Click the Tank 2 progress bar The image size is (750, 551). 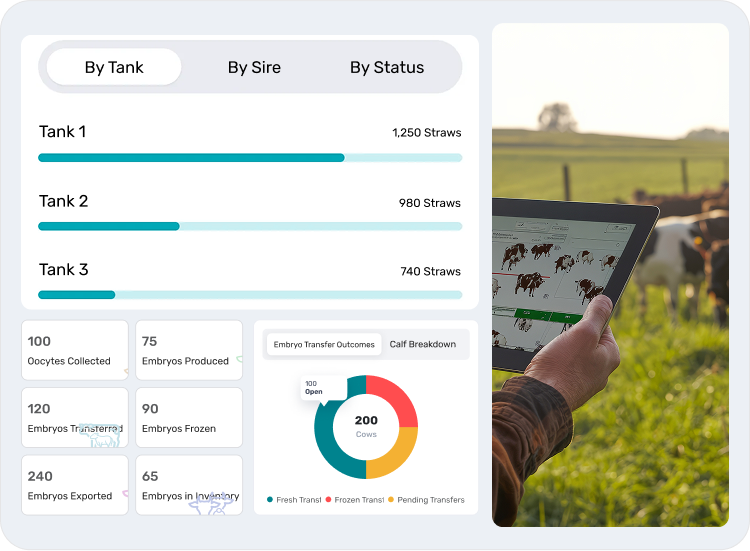pos(250,226)
